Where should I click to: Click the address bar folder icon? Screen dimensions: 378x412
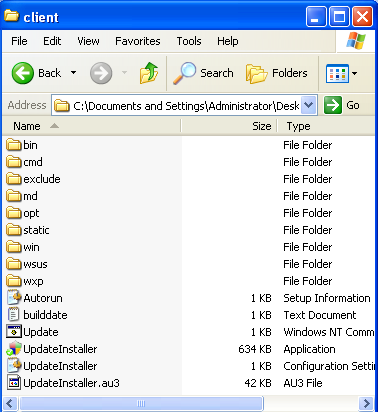62,106
